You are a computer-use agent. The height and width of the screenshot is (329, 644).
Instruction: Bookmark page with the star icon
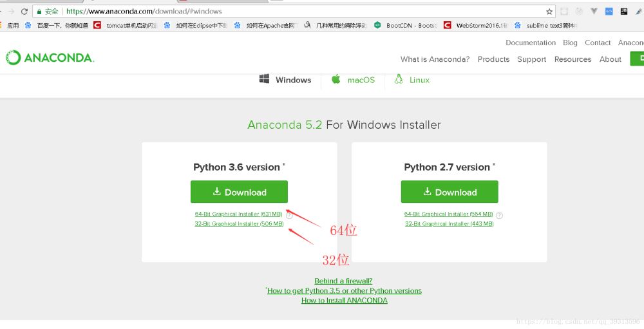pos(549,12)
